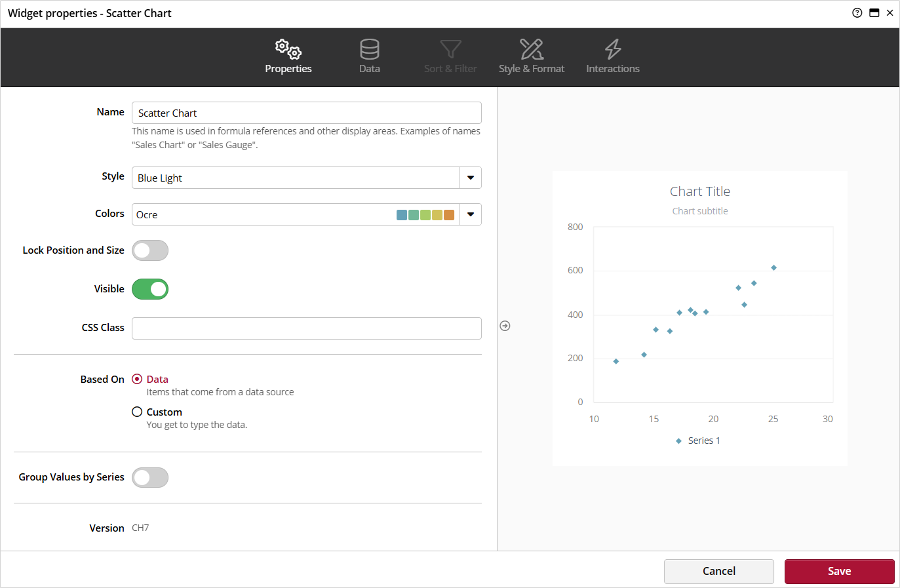This screenshot has width=900, height=588.
Task: Toggle Lock Position and Size switch
Action: point(150,250)
